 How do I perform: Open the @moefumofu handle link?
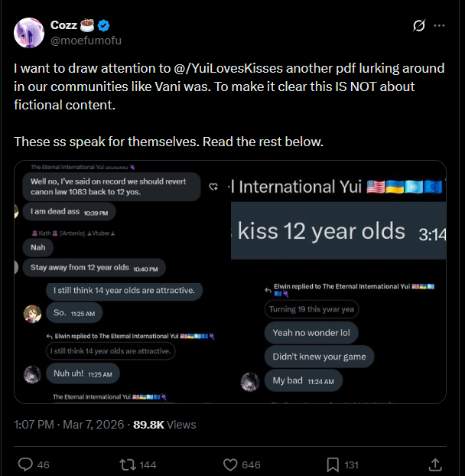pos(86,40)
